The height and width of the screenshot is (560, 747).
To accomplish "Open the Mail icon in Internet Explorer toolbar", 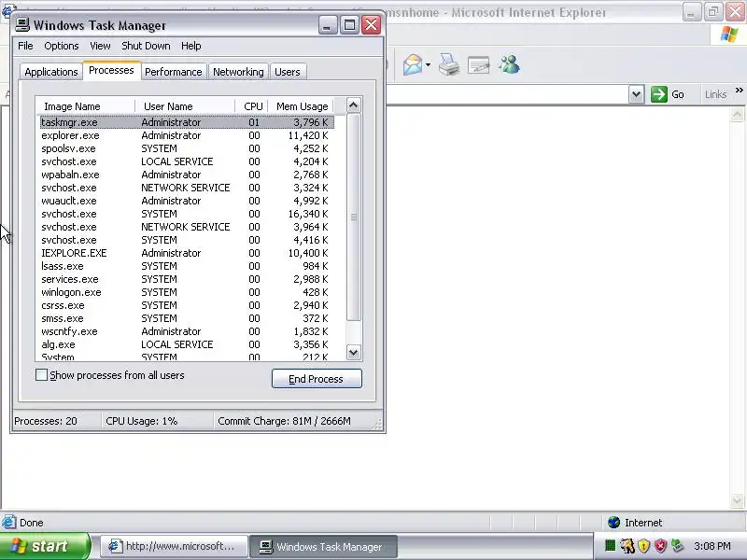I will point(413,64).
